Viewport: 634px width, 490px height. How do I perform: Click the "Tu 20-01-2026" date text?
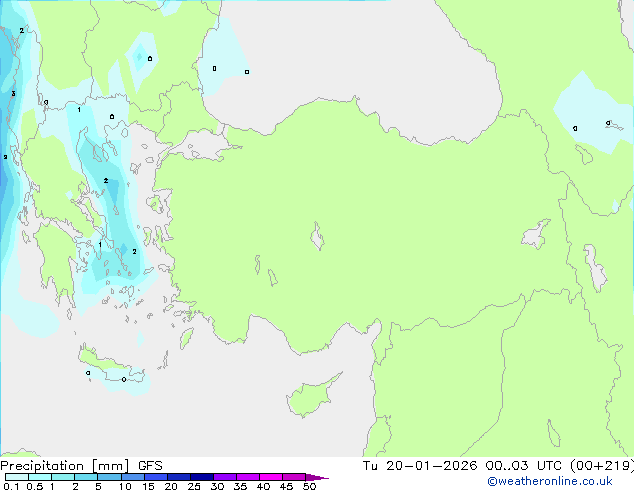420,466
